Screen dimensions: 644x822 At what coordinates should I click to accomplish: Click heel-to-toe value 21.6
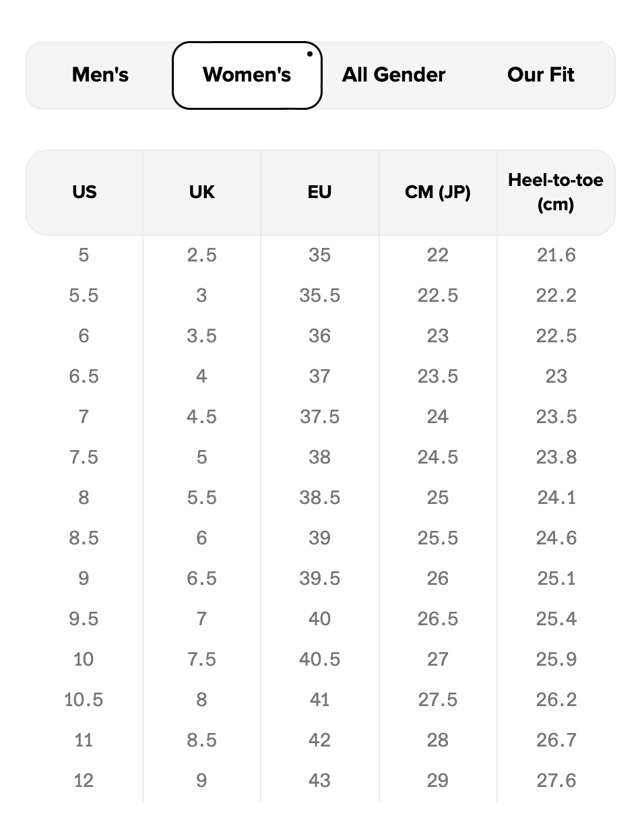[556, 255]
